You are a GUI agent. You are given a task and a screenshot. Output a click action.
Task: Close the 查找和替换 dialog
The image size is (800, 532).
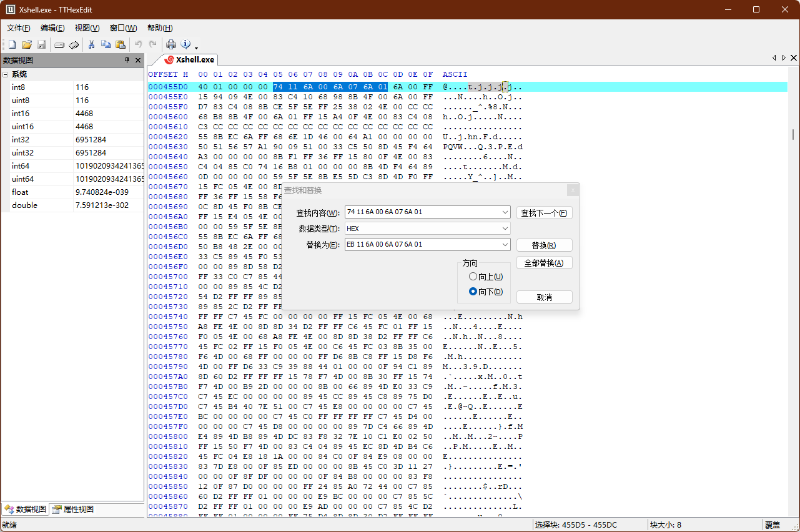click(572, 190)
